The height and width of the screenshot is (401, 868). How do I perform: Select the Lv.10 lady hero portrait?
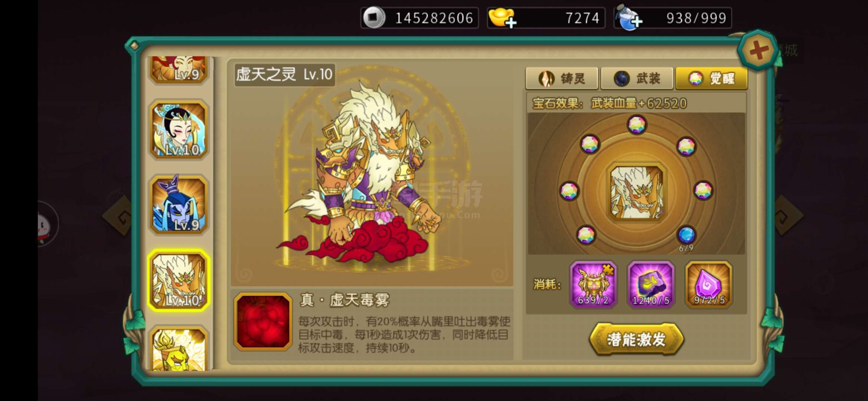coord(178,130)
